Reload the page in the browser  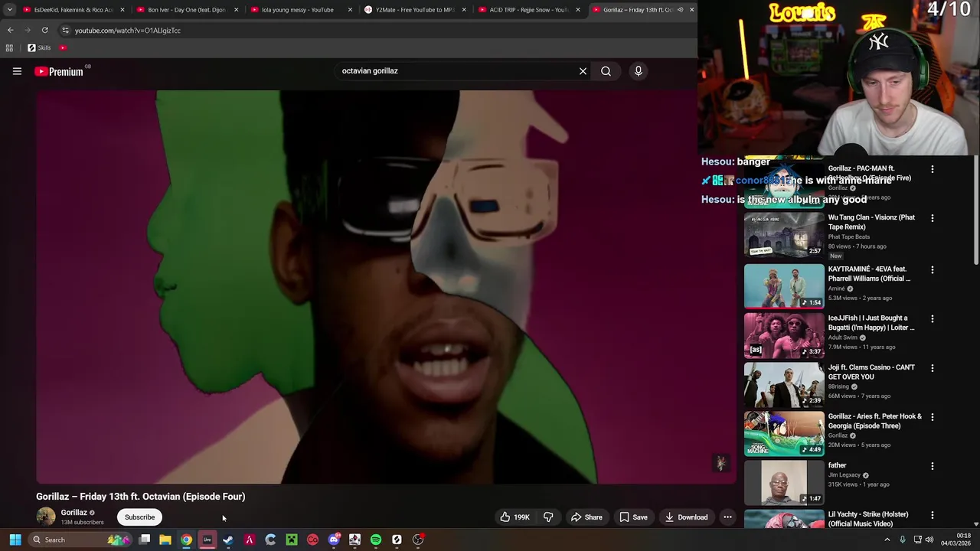coord(45,31)
